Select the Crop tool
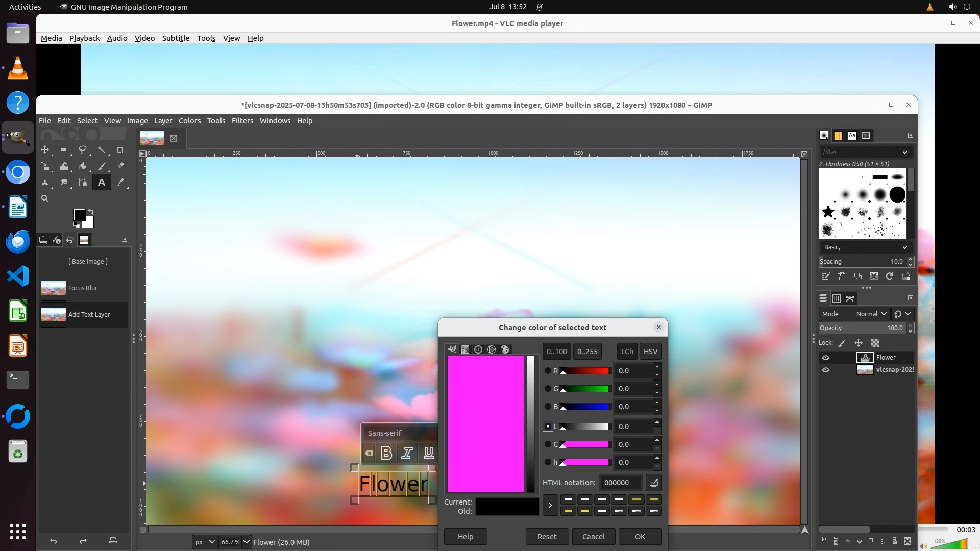The height and width of the screenshot is (551, 980). (120, 150)
